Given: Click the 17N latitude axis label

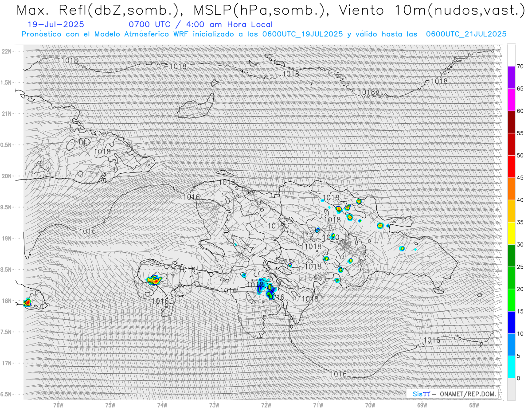Looking at the screenshot, I should (x=7, y=363).
